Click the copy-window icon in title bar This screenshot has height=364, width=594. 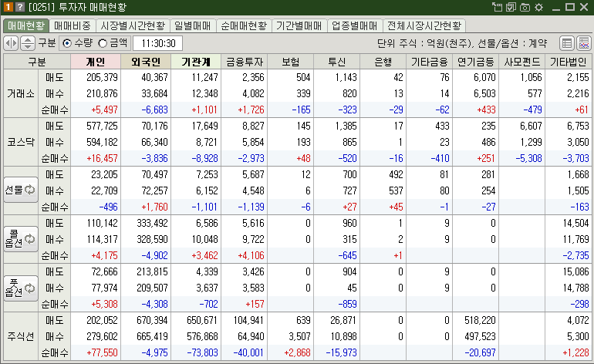pos(497,7)
